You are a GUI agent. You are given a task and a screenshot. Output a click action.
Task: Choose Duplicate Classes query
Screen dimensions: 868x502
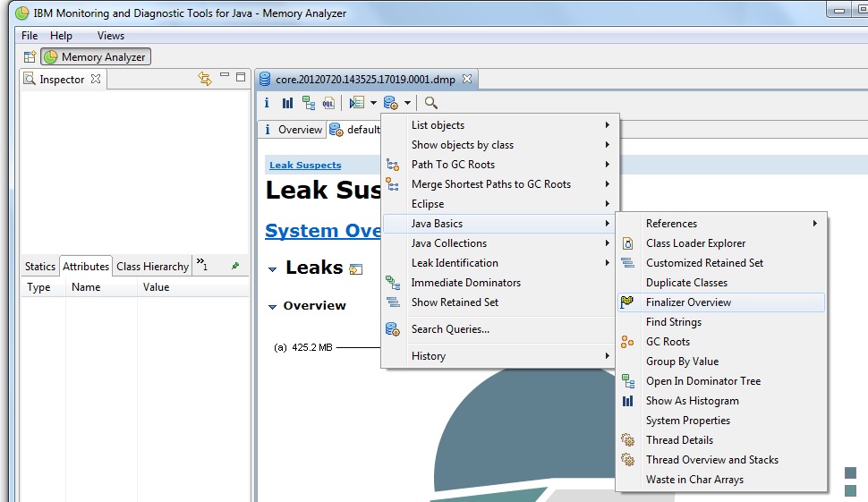point(721,282)
